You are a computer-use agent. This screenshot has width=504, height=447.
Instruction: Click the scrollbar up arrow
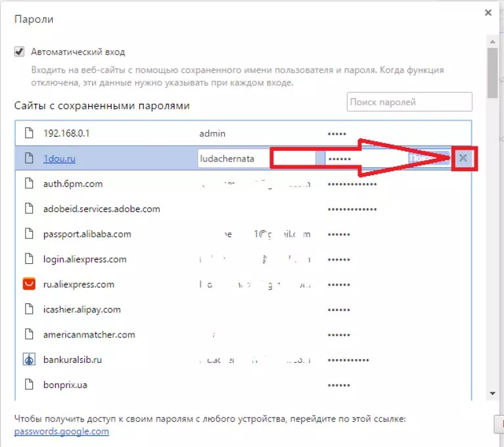click(x=492, y=41)
